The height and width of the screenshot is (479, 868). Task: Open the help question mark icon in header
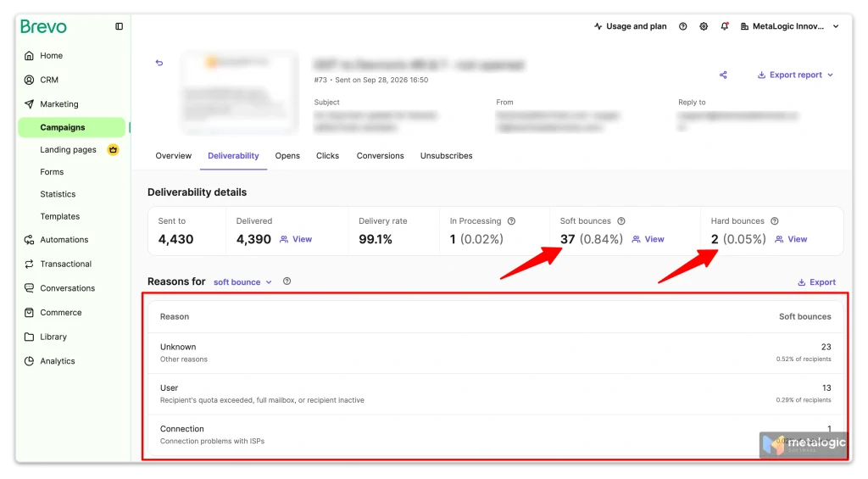point(683,26)
